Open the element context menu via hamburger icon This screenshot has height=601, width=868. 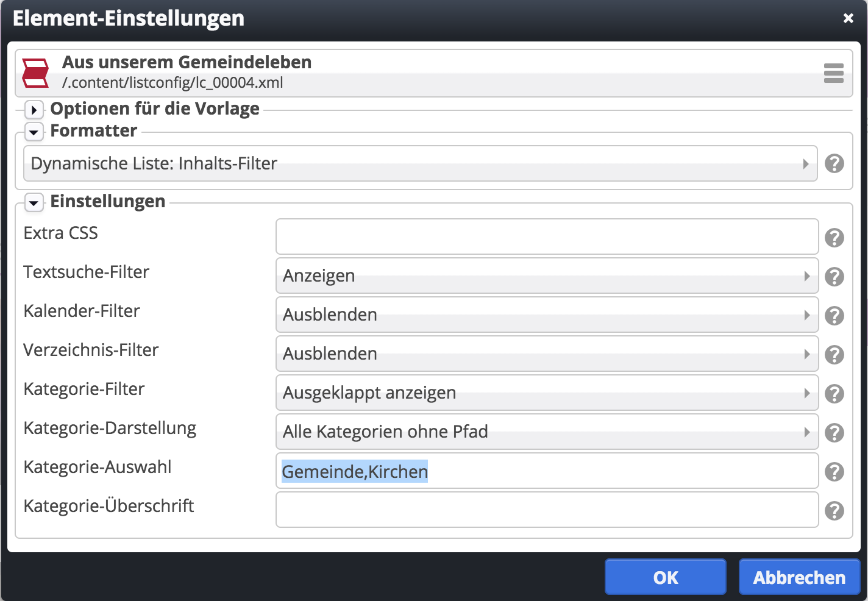point(833,72)
